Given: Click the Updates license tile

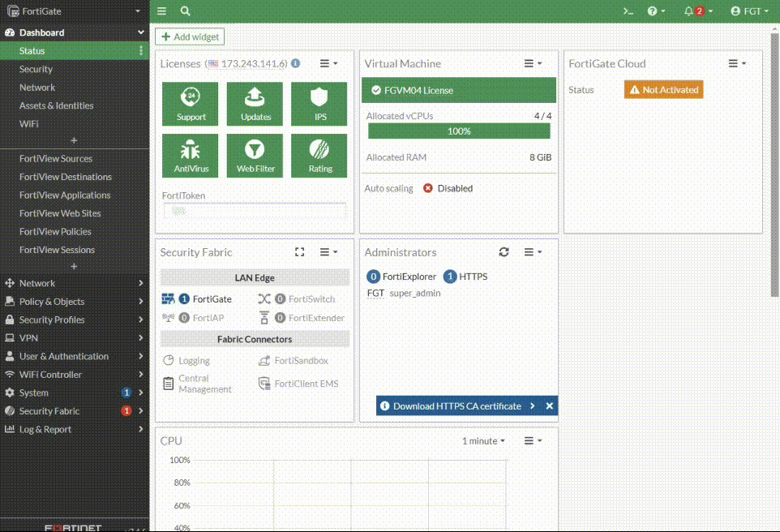Looking at the screenshot, I should click(255, 104).
